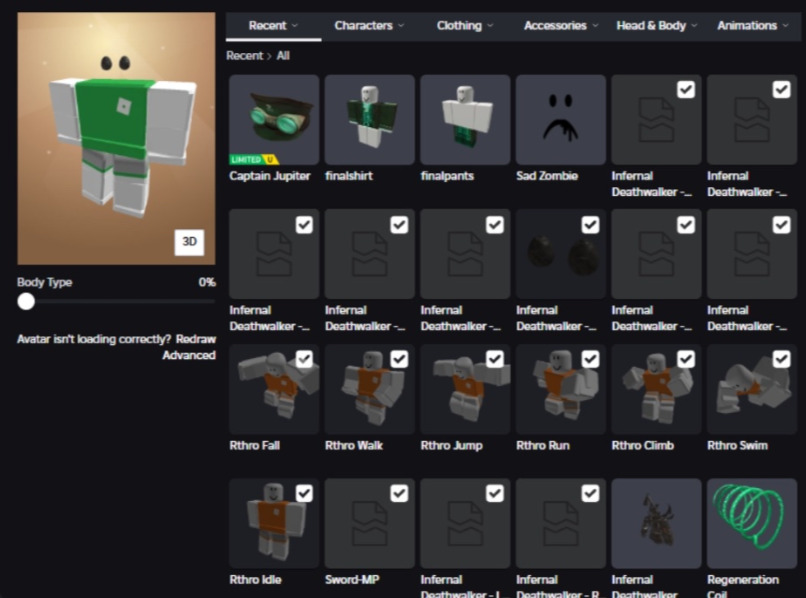Uncheck the Rthro Walk checkbox
Viewport: 806px width, 598px height.
(x=399, y=358)
